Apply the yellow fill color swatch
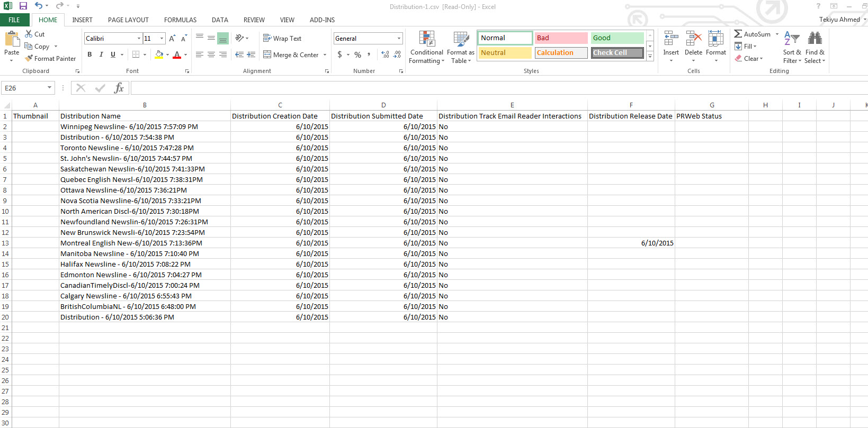868x428 pixels. [159, 54]
